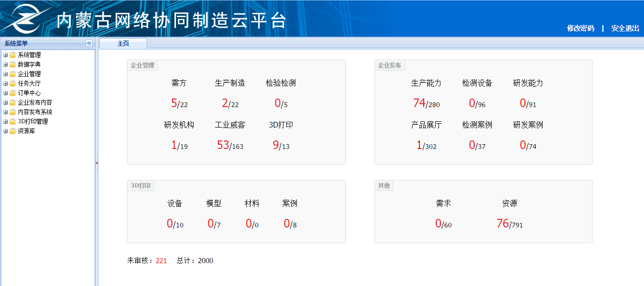Click the 未审核 total 221

[x=161, y=261]
